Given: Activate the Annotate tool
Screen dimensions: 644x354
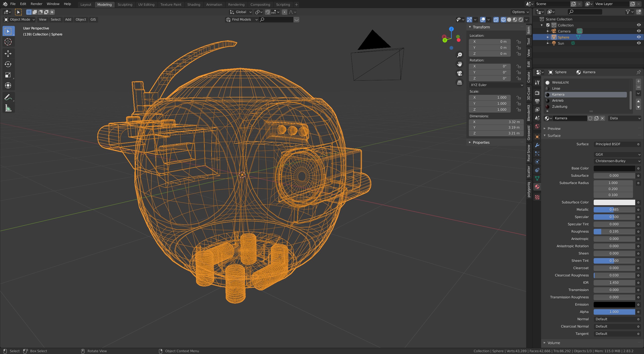Looking at the screenshot, I should click(8, 97).
